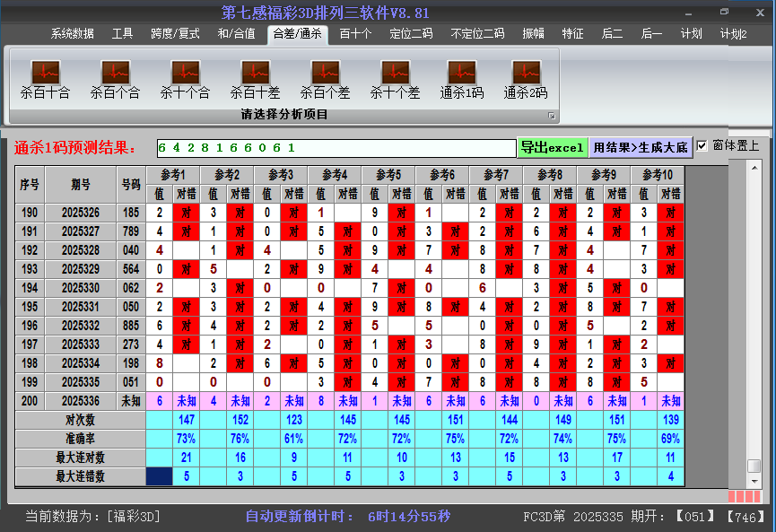
Task: Open the 振幅 tab
Action: coord(533,34)
